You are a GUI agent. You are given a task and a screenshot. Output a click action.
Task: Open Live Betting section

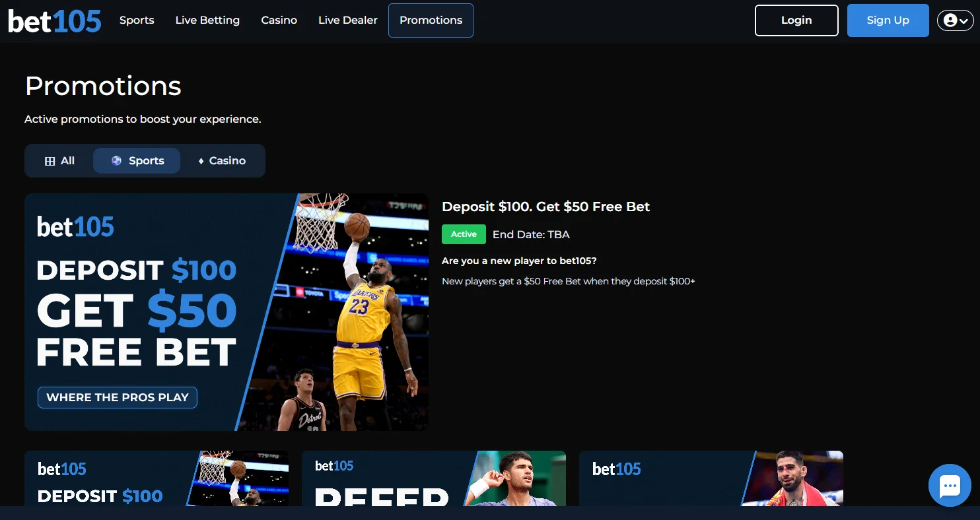tap(207, 20)
